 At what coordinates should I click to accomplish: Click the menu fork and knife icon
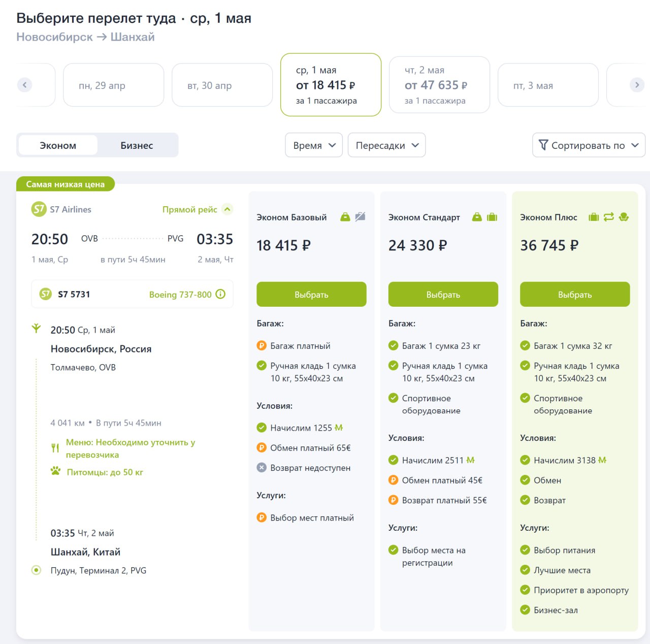click(55, 448)
